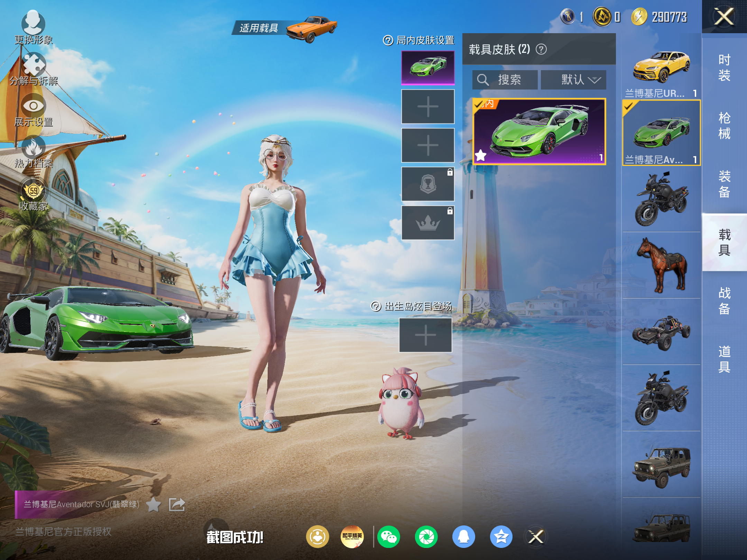Image resolution: width=747 pixels, height=560 pixels.
Task: Click the lightning coin currency icon
Action: tap(639, 17)
